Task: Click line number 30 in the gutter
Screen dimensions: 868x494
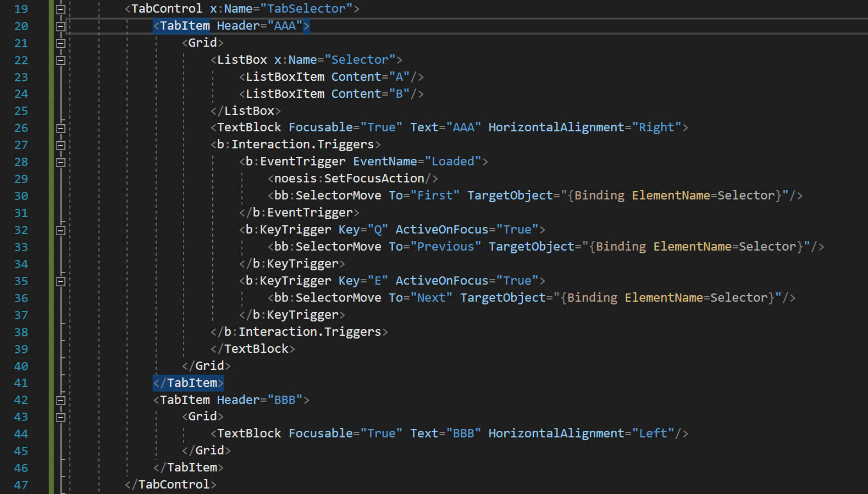Action: pos(21,196)
